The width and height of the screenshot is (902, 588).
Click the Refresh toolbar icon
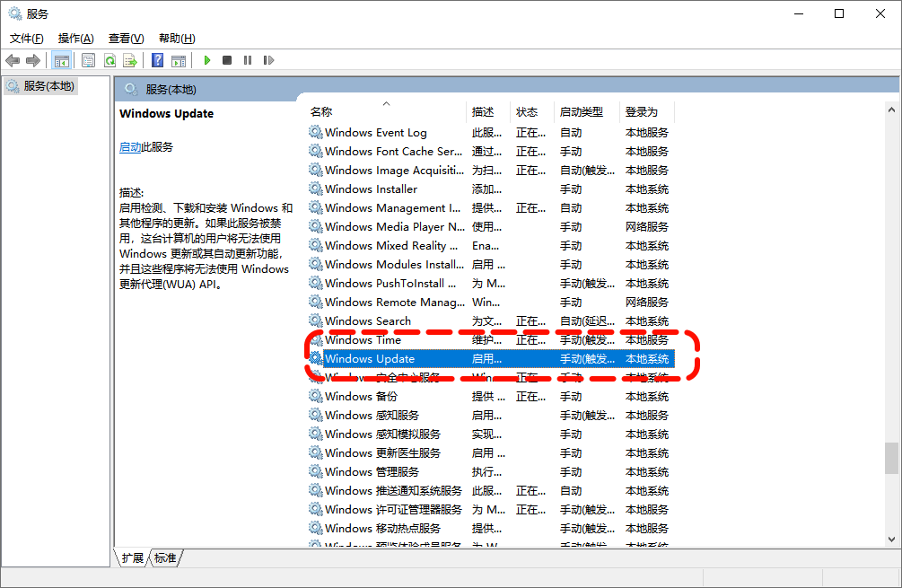[109, 60]
